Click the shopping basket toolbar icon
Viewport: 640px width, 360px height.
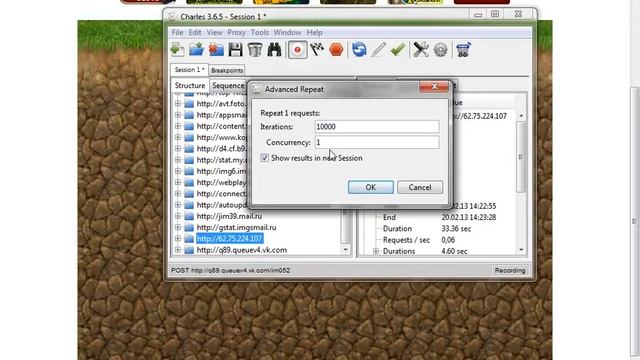pyautogui.click(x=463, y=50)
